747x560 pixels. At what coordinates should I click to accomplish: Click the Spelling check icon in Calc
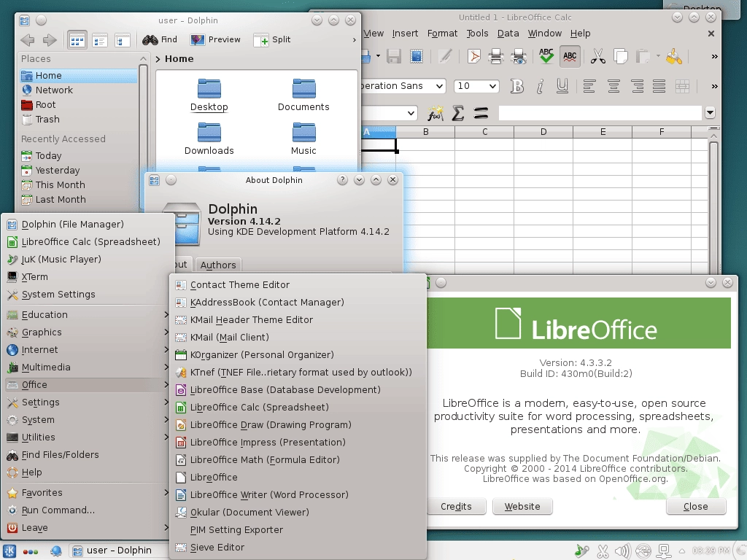pos(546,56)
